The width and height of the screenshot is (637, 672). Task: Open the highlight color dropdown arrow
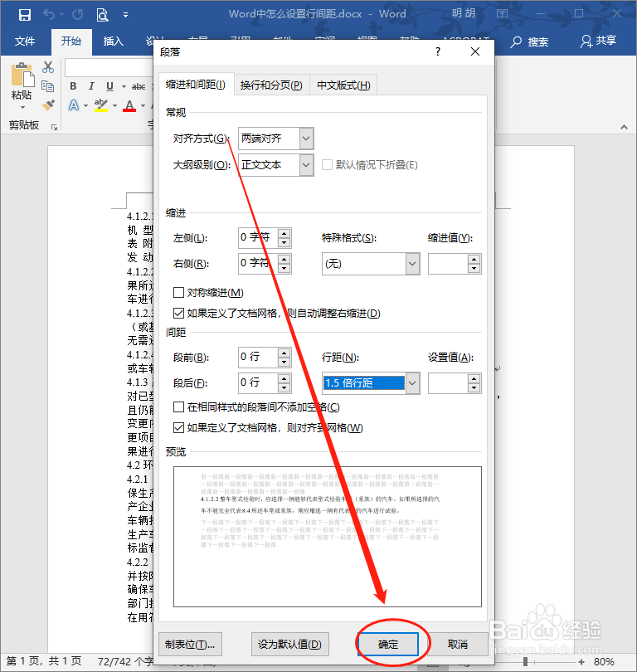114,105
